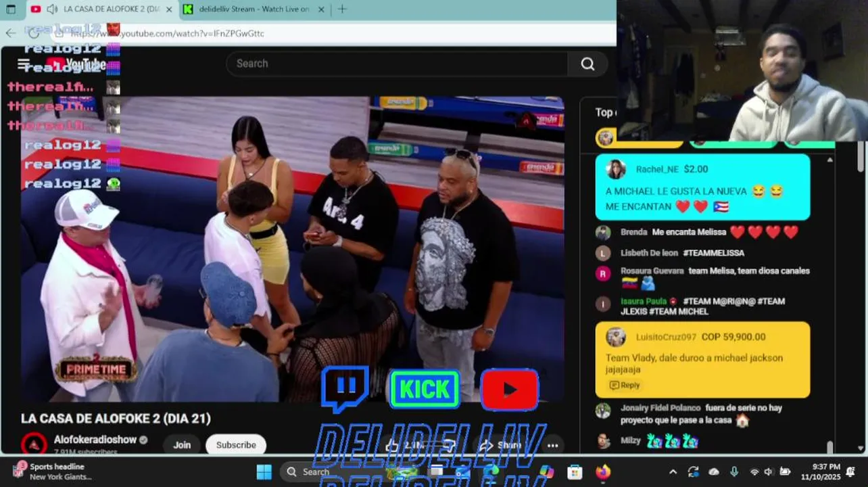Go back with browser back arrow

tap(10, 33)
